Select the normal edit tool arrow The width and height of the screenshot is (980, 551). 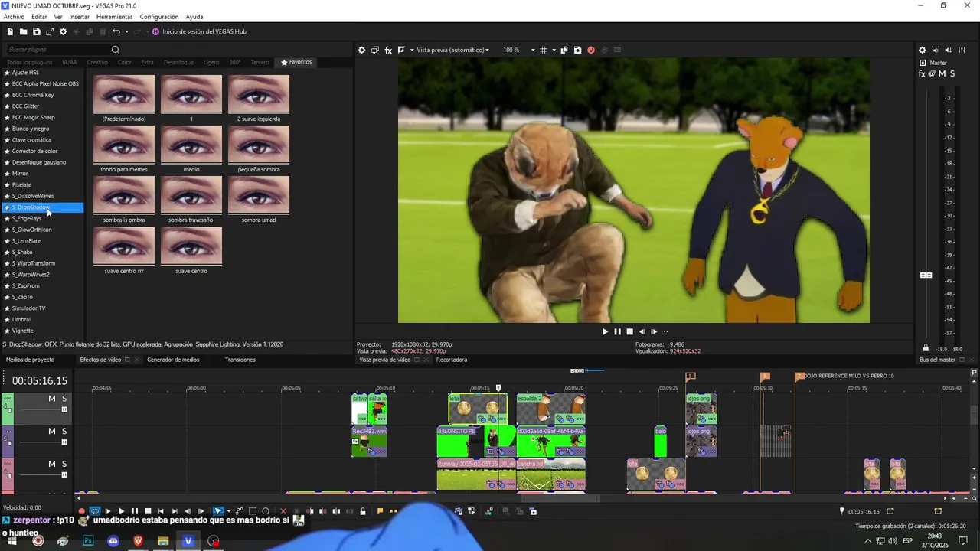pos(218,511)
